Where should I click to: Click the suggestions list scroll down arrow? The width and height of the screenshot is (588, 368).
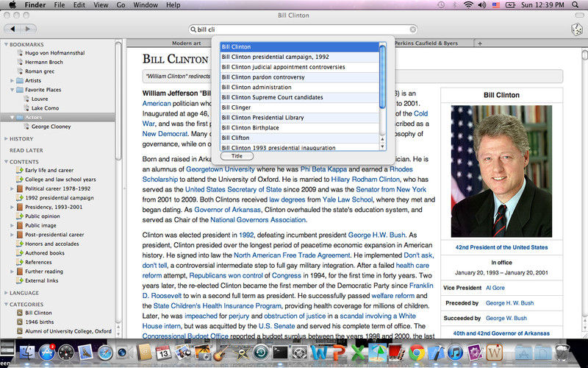click(382, 146)
